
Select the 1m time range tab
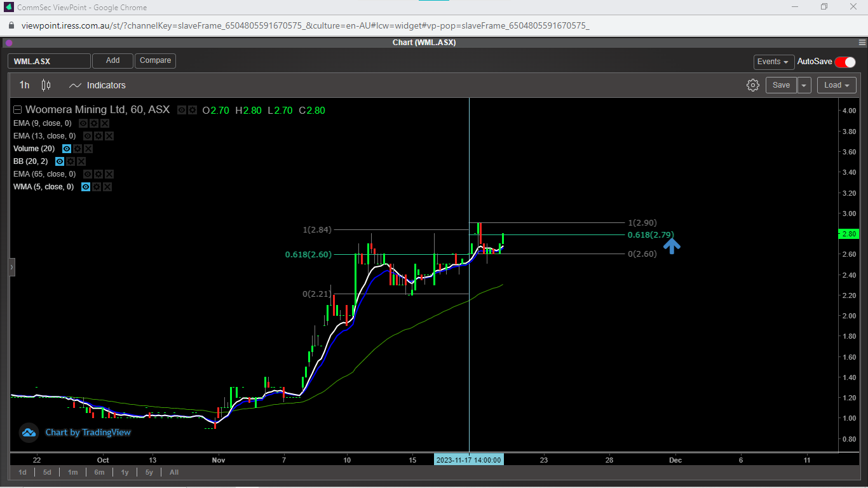click(73, 472)
